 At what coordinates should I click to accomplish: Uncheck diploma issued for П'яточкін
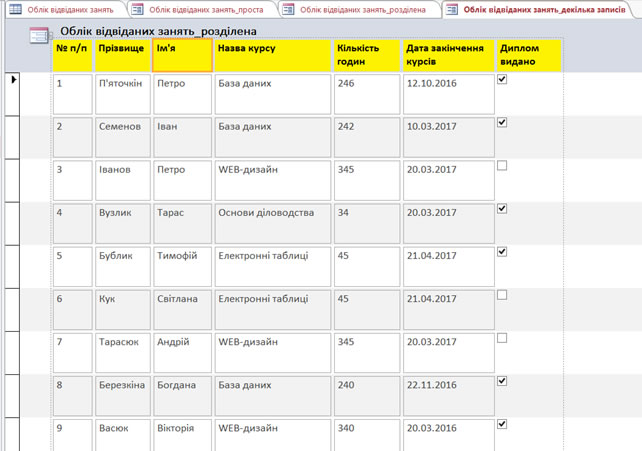(502, 80)
